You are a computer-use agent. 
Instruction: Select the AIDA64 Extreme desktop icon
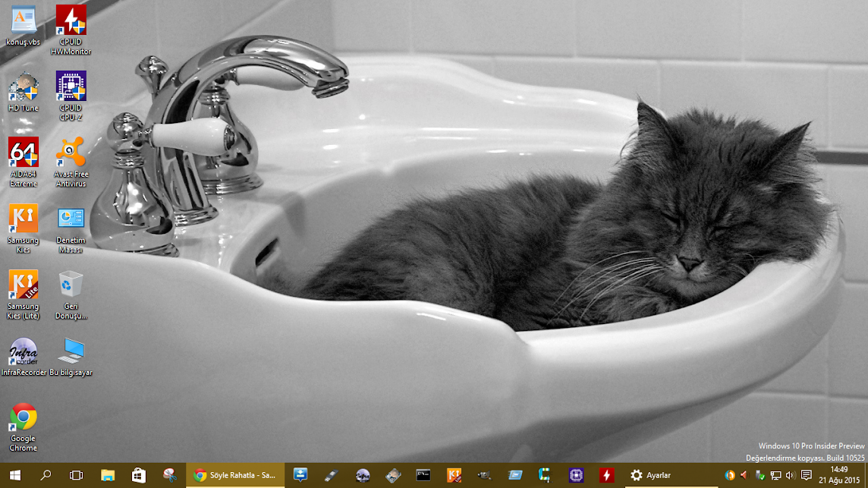click(24, 162)
